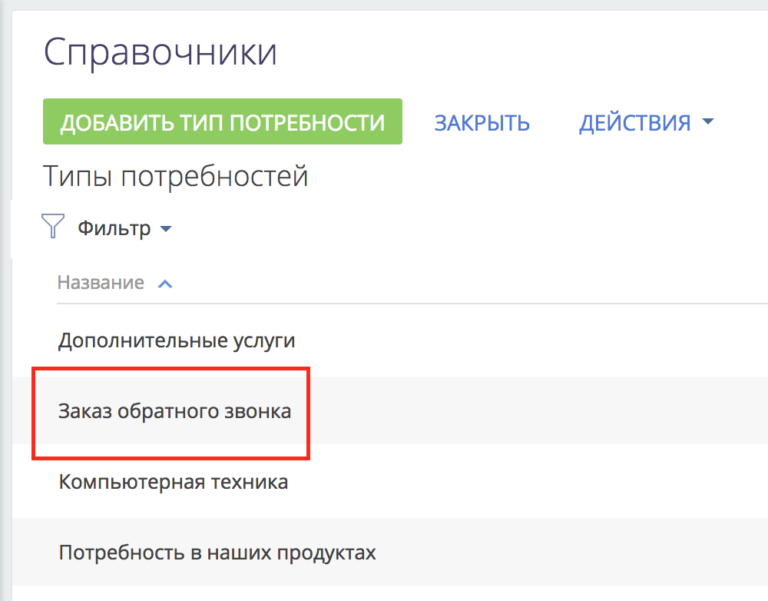The height and width of the screenshot is (601, 768).
Task: Click the Типы потребностей section heading
Action: [x=176, y=176]
